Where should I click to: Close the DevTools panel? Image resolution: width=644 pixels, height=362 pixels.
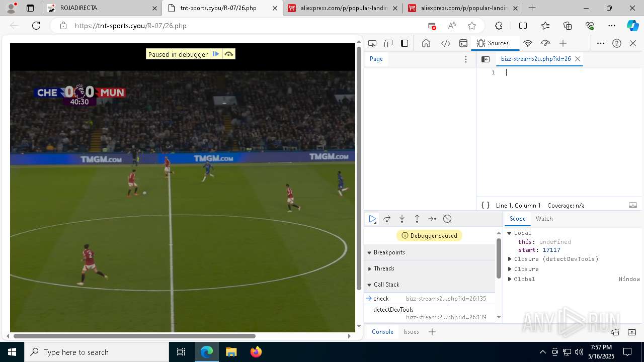[x=633, y=43]
